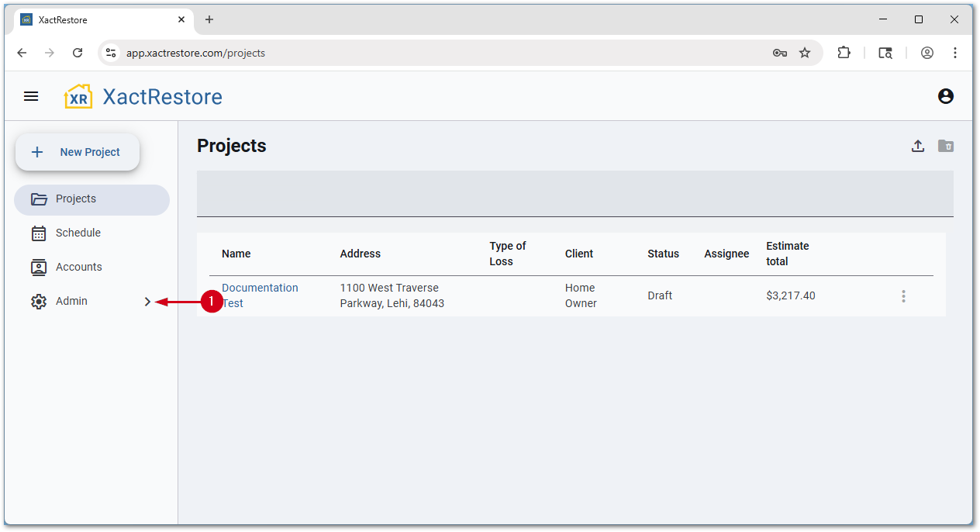Viewport: 980px width, 532px height.
Task: Open the deleted projects folder icon
Action: [945, 146]
